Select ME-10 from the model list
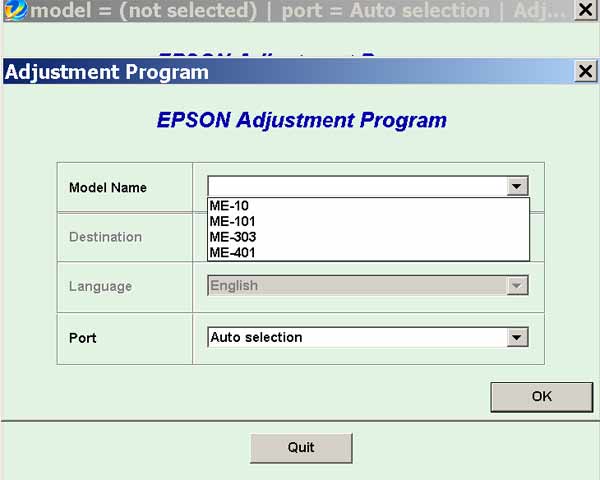The width and height of the screenshot is (600, 480). tap(368, 206)
